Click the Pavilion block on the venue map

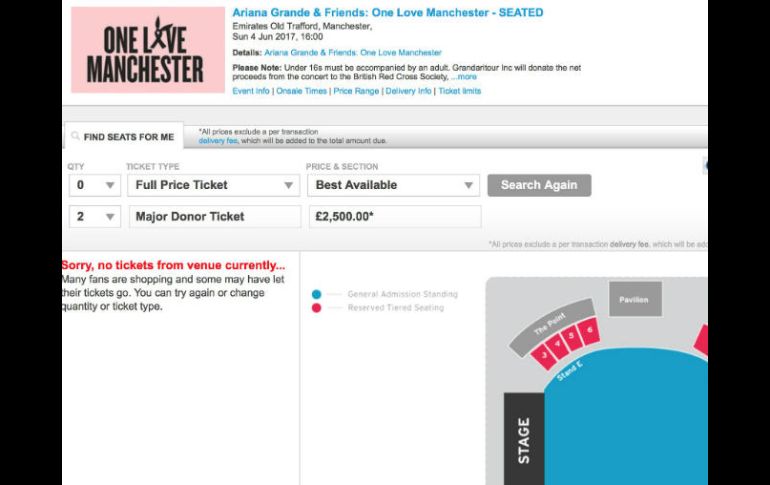click(634, 299)
